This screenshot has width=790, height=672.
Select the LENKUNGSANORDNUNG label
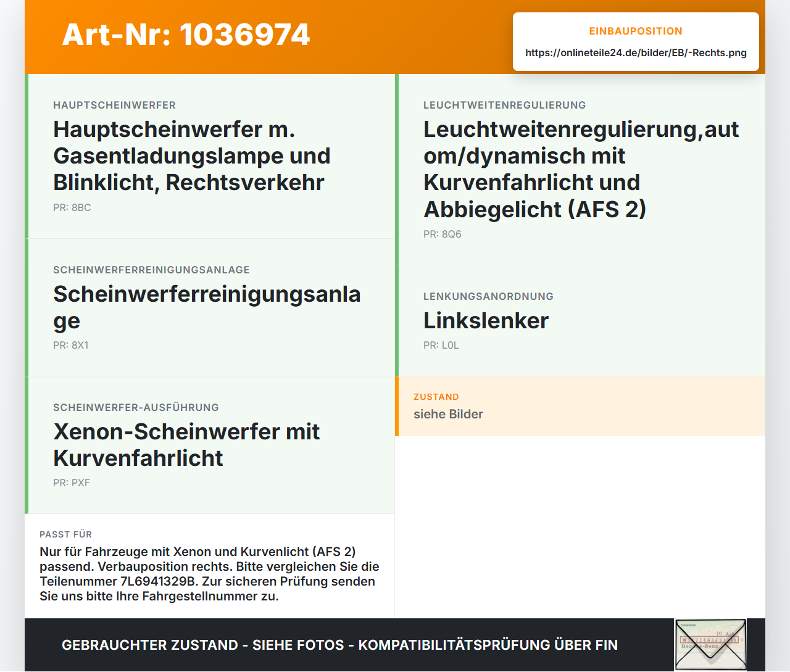pos(488,297)
